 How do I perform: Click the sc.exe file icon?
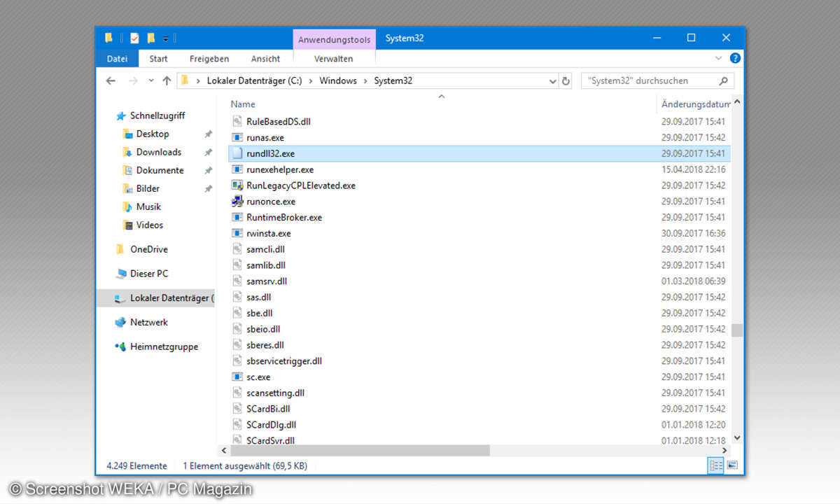click(237, 377)
